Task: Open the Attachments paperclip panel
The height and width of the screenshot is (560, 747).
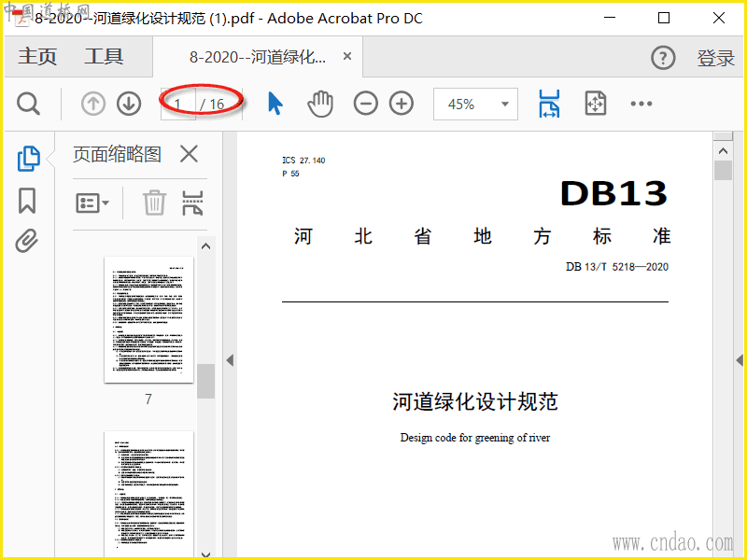Action: [x=27, y=241]
